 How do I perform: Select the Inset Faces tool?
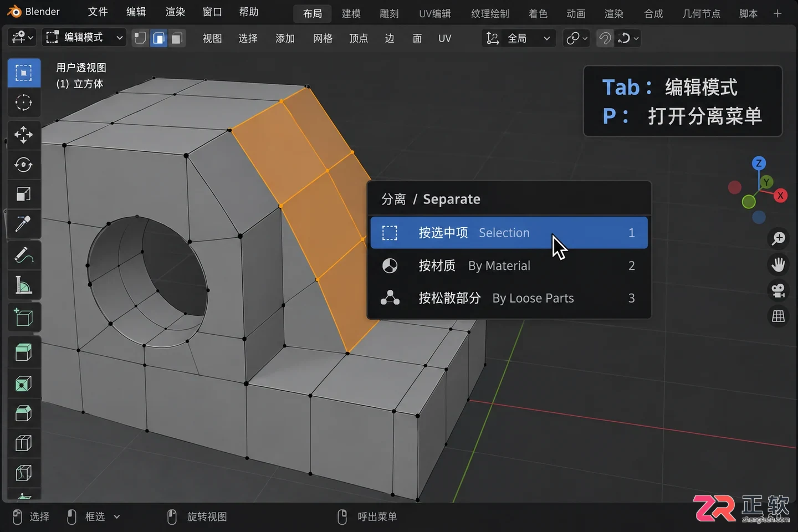tap(24, 383)
